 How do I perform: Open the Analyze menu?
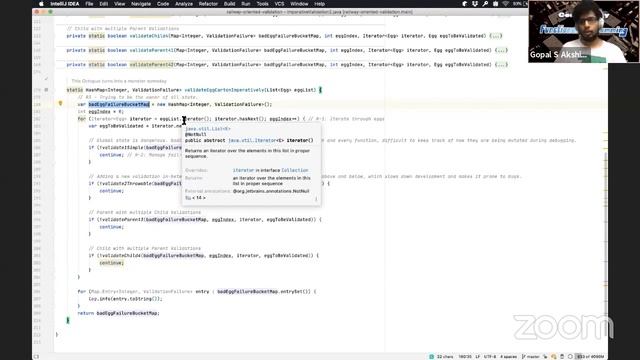(184, 4)
